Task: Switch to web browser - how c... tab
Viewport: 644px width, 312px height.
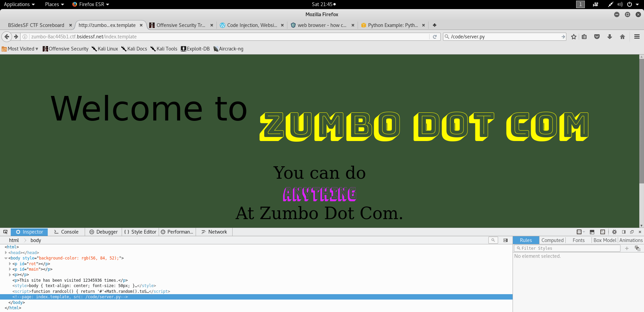Action: (322, 25)
